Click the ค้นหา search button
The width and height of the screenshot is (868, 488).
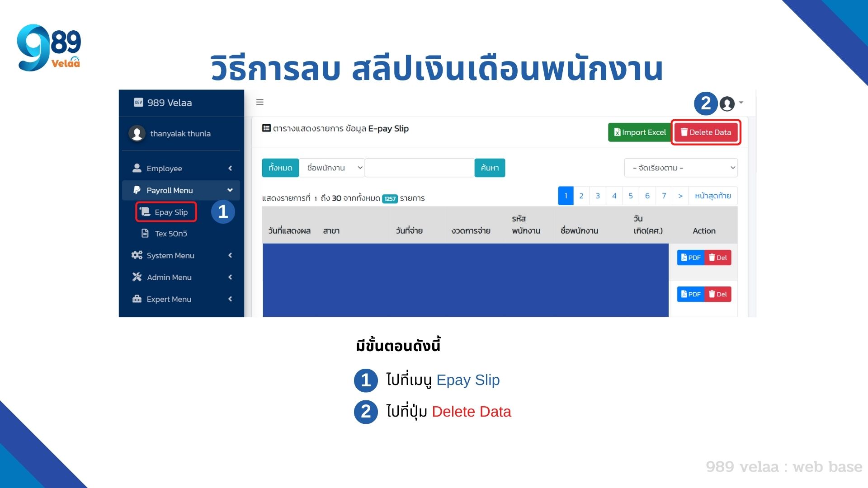[489, 168]
